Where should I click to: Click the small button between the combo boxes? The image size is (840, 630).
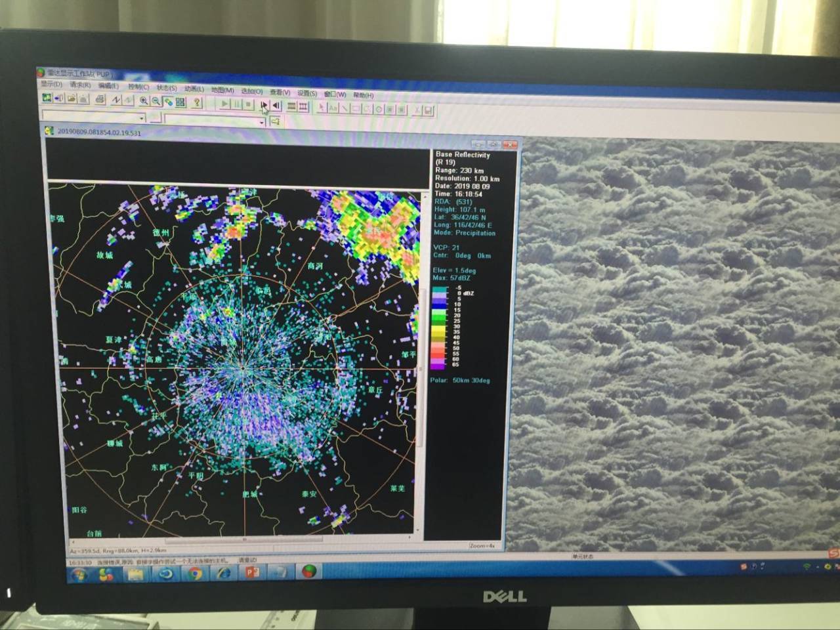156,118
